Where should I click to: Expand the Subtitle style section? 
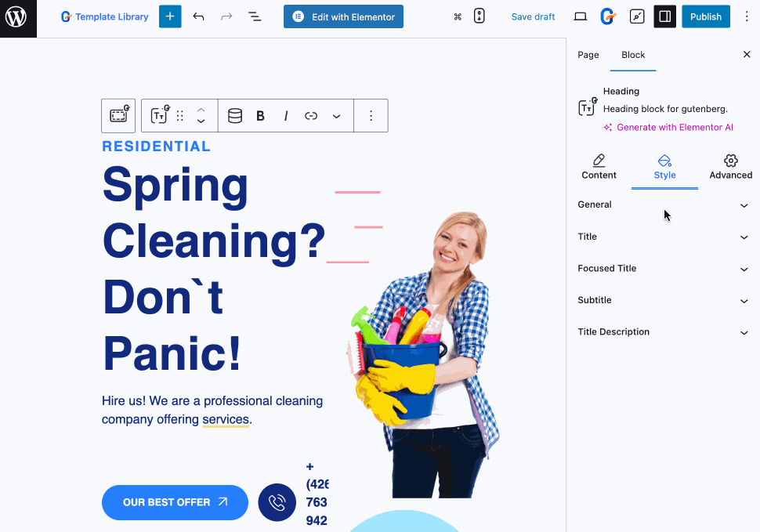point(663,300)
